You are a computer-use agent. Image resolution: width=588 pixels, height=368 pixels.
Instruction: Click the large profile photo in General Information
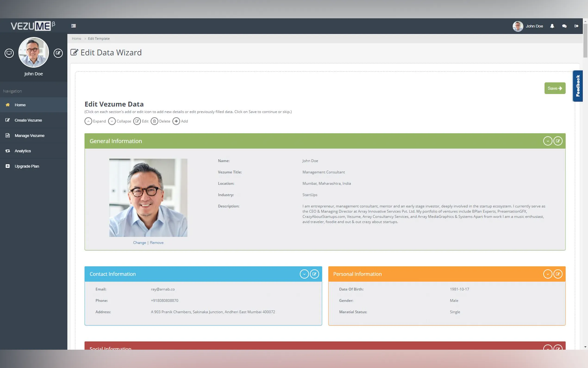coord(148,198)
